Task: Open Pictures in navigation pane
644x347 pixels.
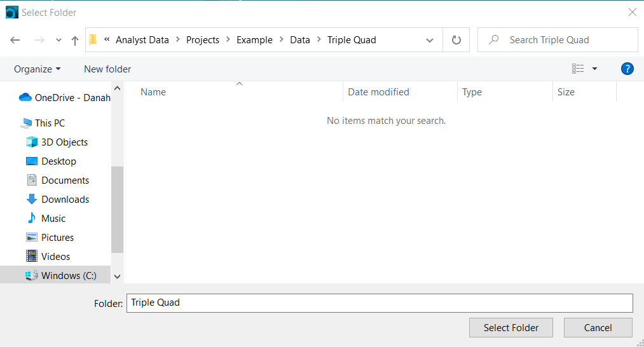Action: click(x=57, y=237)
